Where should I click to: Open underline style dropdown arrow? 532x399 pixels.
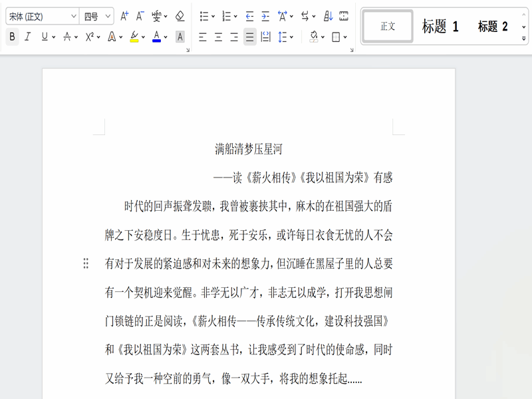(54, 37)
